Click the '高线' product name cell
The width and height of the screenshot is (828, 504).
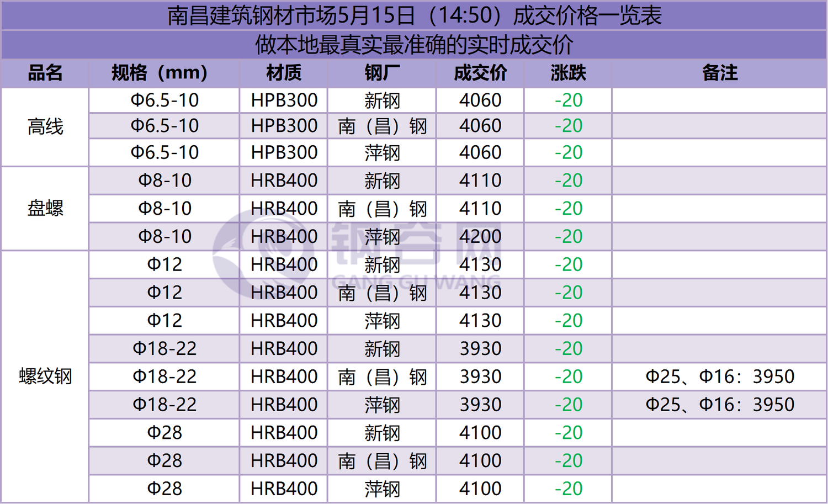coord(45,127)
